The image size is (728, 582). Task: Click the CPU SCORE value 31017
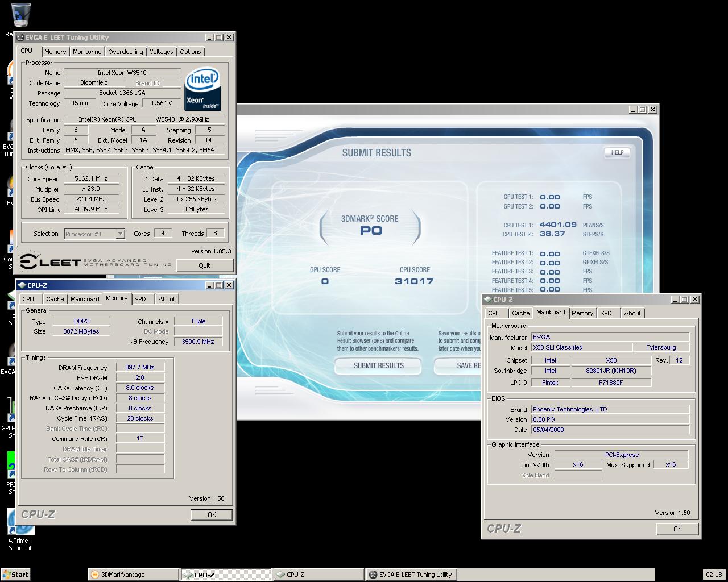tap(414, 281)
